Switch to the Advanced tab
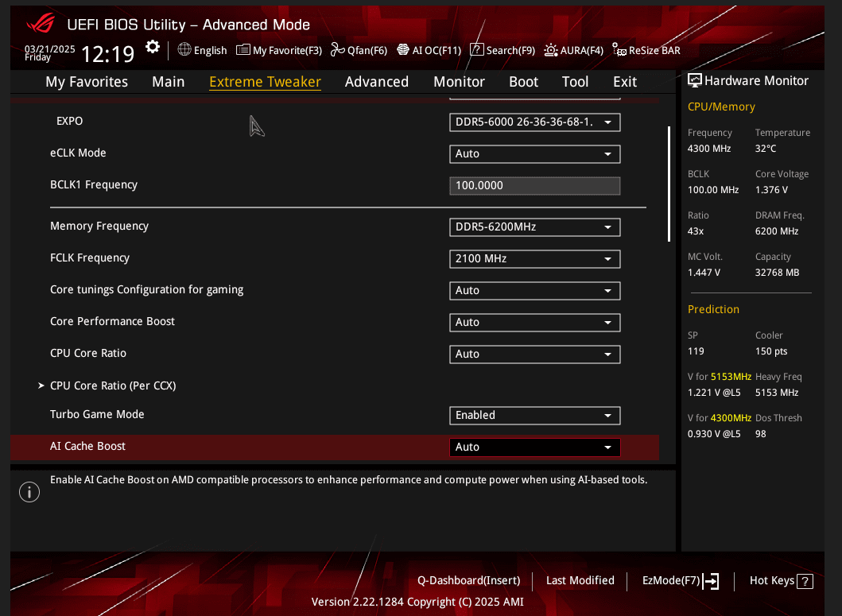Image resolution: width=842 pixels, height=616 pixels. coord(376,82)
